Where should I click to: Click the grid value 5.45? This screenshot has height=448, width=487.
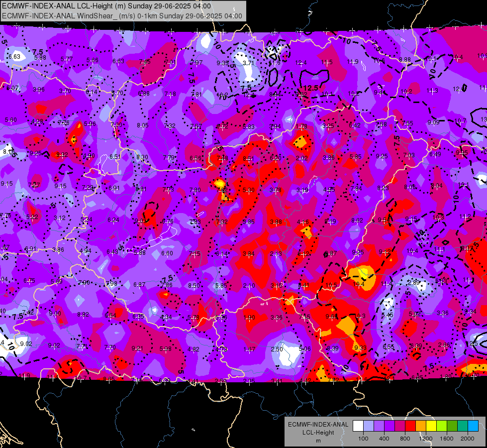coord(388,315)
